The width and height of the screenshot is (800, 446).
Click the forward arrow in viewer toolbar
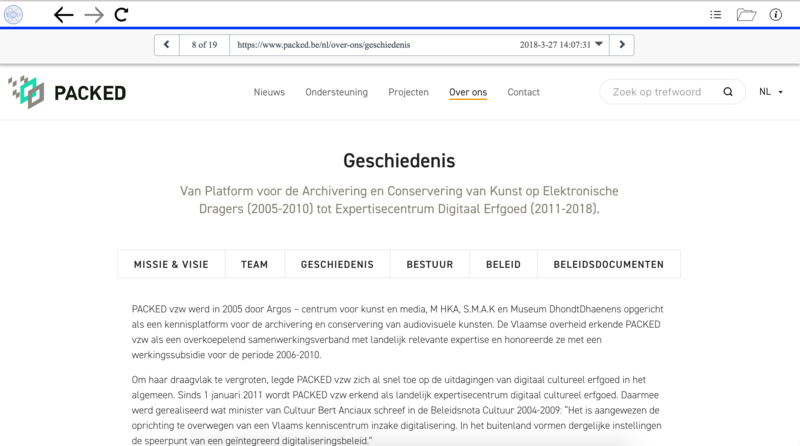click(x=93, y=14)
